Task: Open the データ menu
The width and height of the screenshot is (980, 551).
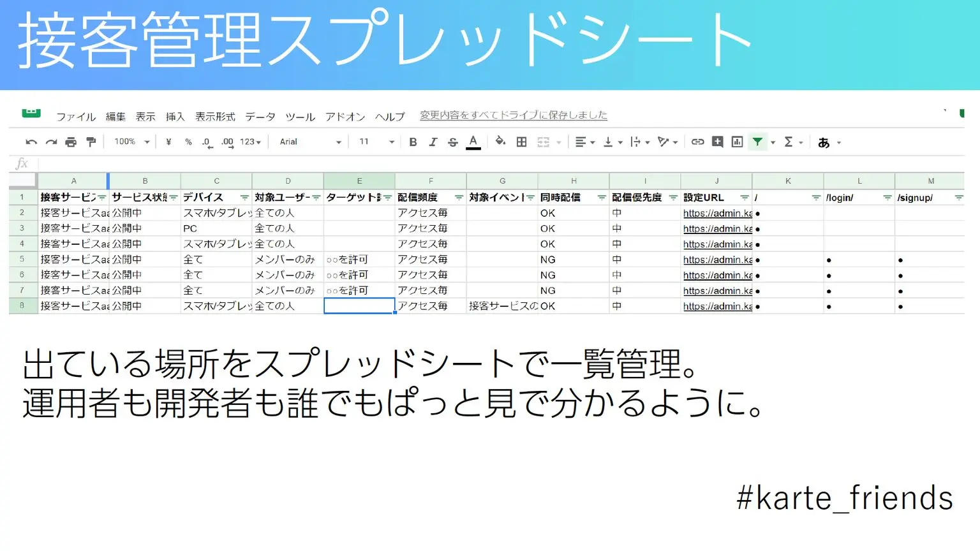Action: pos(260,116)
